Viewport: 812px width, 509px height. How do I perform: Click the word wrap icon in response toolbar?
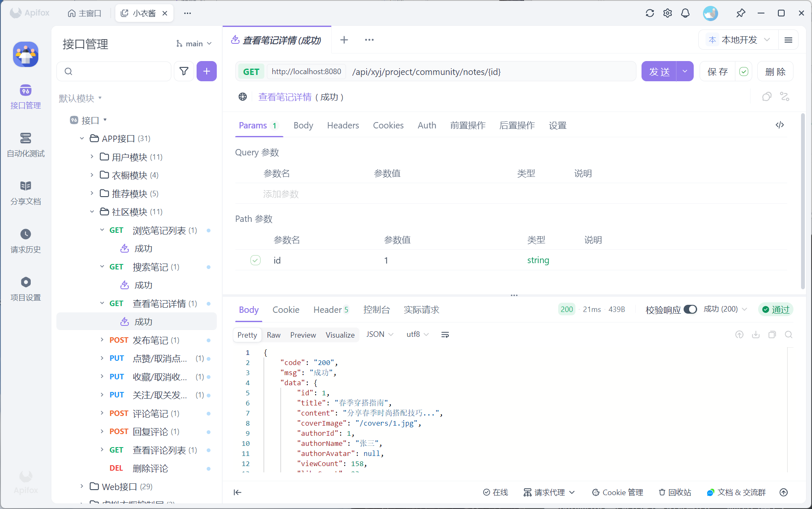coord(445,335)
